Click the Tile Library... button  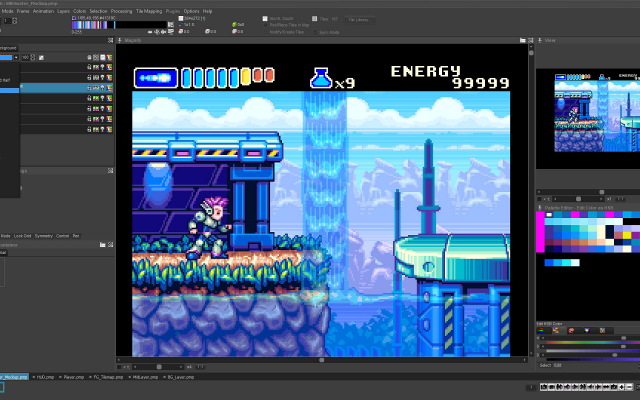(360, 20)
